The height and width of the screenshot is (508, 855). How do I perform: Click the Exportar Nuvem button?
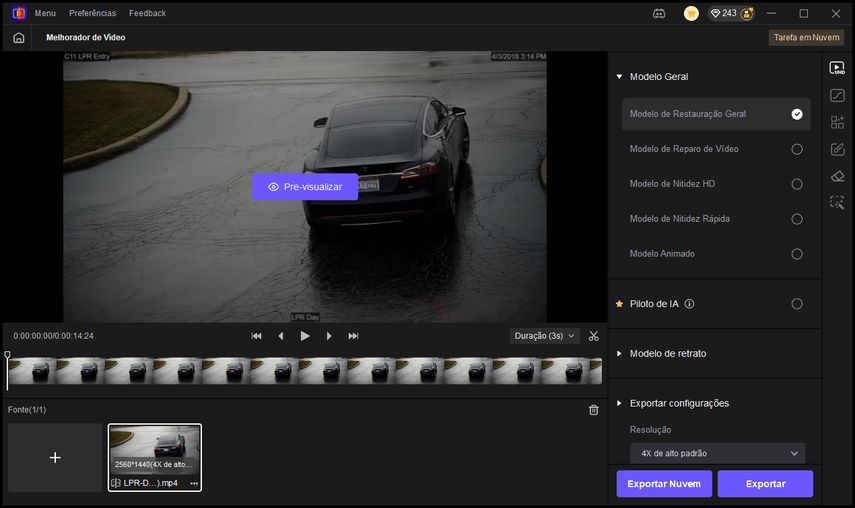[664, 484]
